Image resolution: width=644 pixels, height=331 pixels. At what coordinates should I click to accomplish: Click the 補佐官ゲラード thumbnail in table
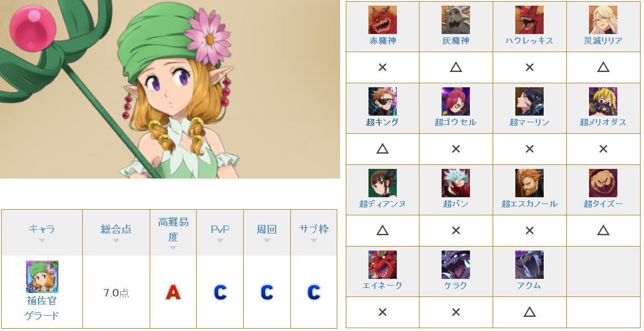pyautogui.click(x=42, y=277)
